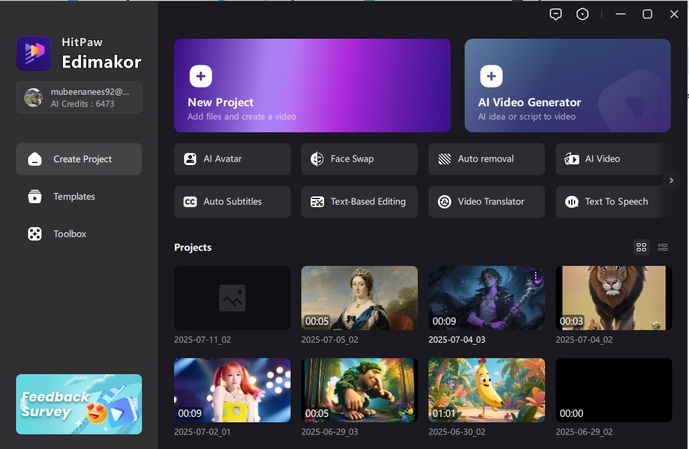
Task: Click the project name 2025-07-02_01
Action: click(202, 432)
